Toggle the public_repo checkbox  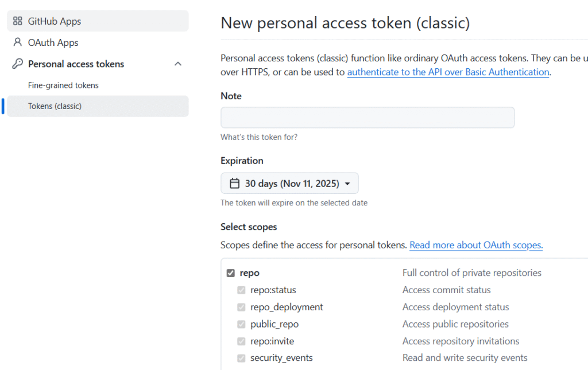click(241, 324)
